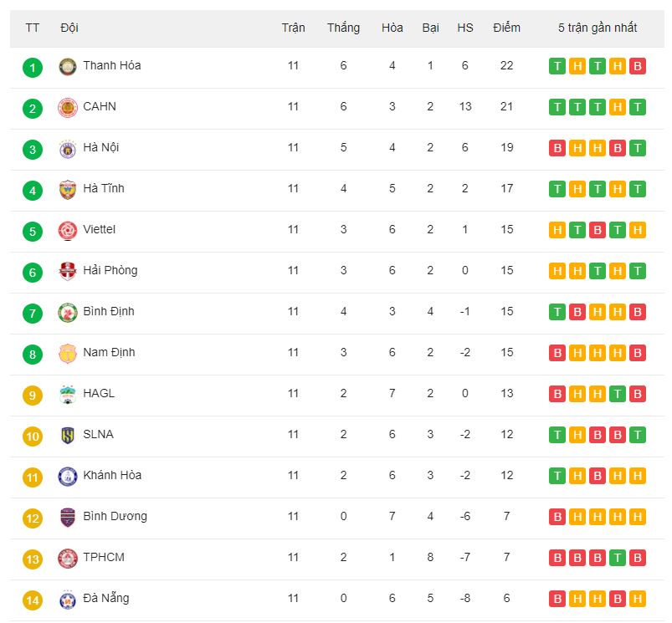Image resolution: width=672 pixels, height=623 pixels.
Task: Open the CAHN club crest icon
Action: (67, 108)
